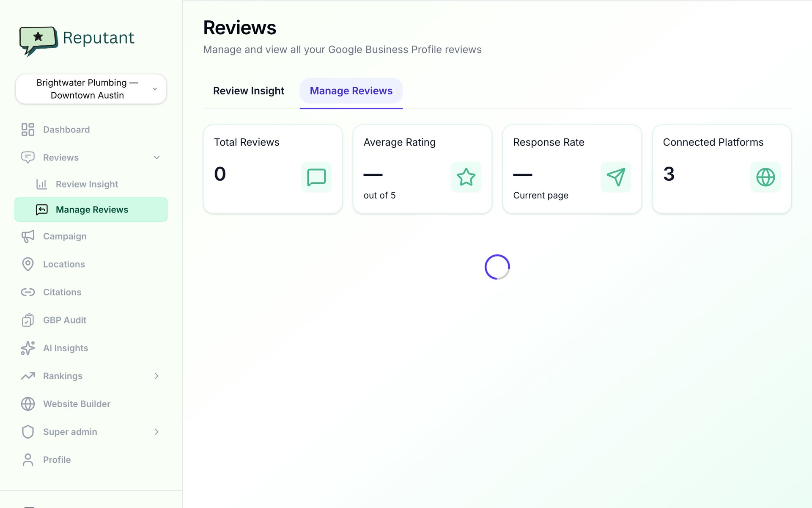This screenshot has width=812, height=508.
Task: Open the Profile page
Action: [91, 460]
